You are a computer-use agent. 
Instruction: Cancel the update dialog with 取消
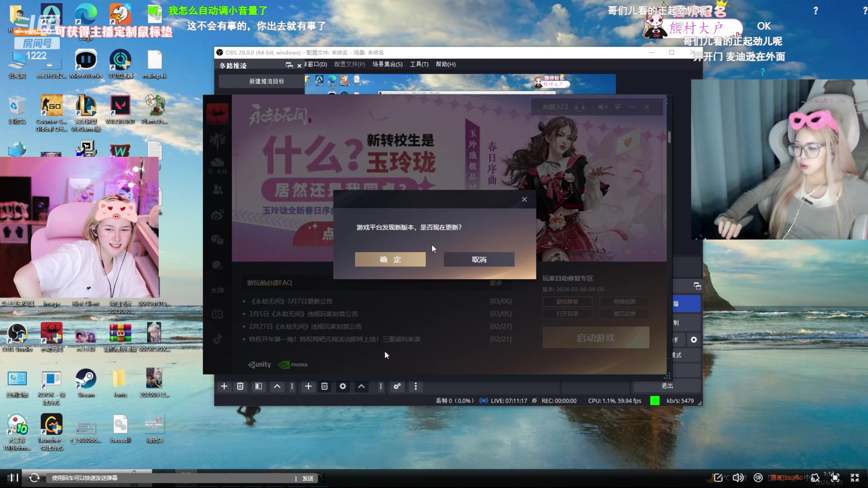479,259
